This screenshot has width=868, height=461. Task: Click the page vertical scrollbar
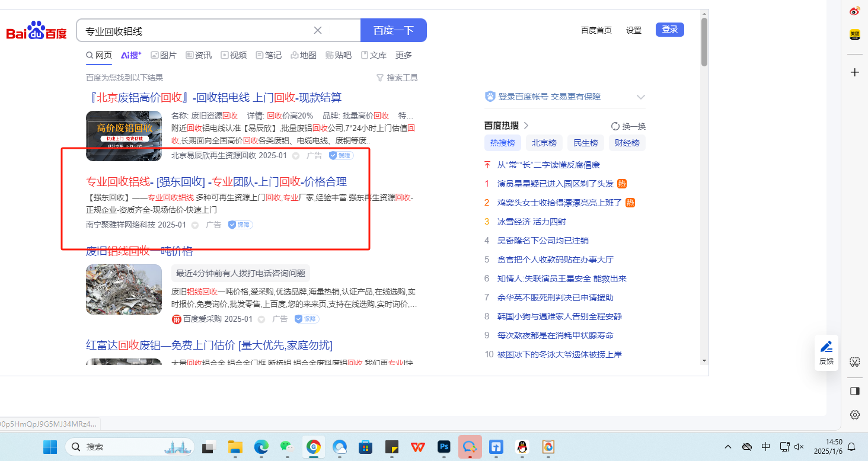click(704, 41)
